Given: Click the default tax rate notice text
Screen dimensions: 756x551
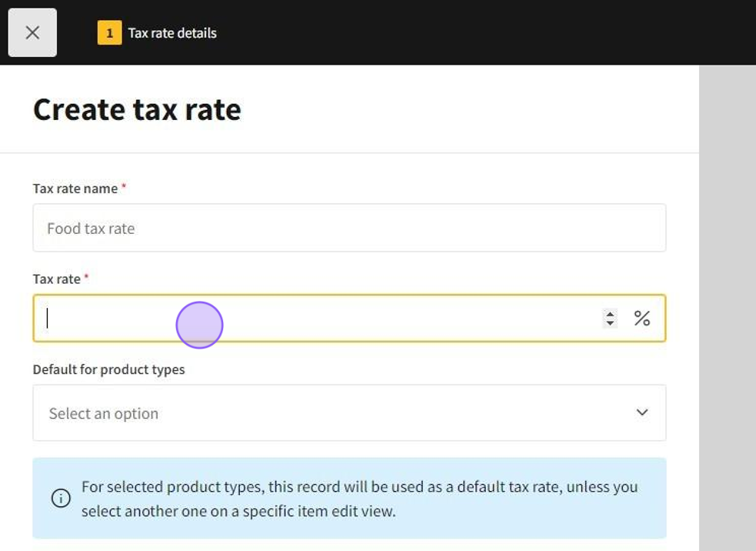Looking at the screenshot, I should 359,499.
